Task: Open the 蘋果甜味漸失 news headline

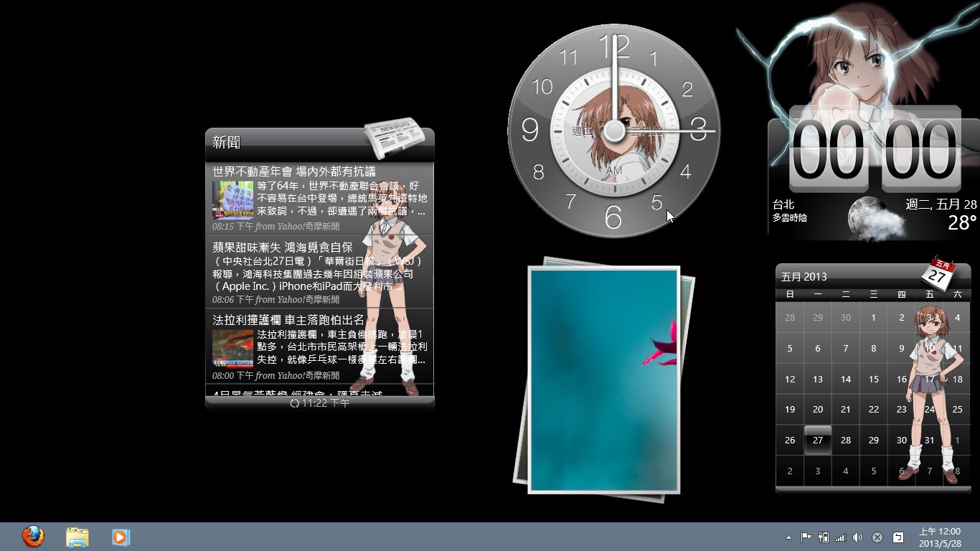Action: pyautogui.click(x=283, y=248)
